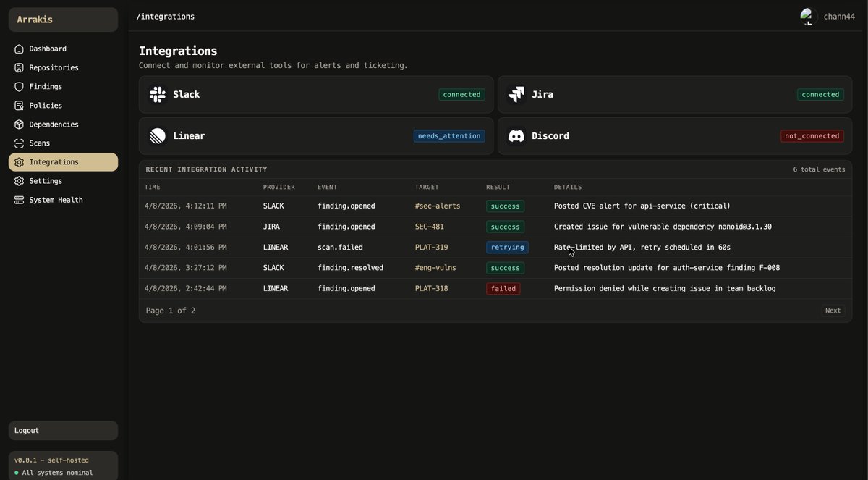Navigate to Policies
Image resolution: width=868 pixels, height=480 pixels.
(x=63, y=106)
